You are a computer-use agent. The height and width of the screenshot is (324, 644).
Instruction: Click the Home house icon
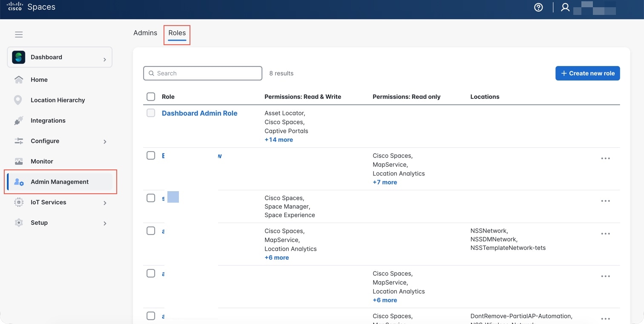click(x=19, y=80)
